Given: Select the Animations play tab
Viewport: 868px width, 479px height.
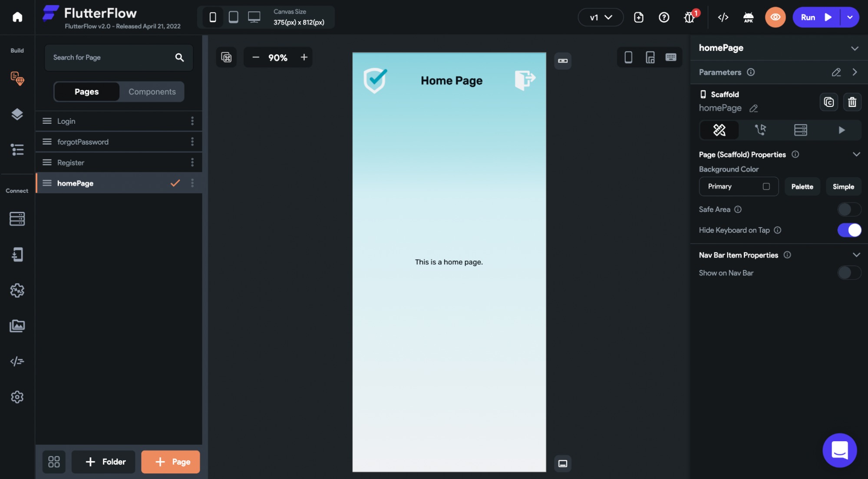Looking at the screenshot, I should pos(842,130).
